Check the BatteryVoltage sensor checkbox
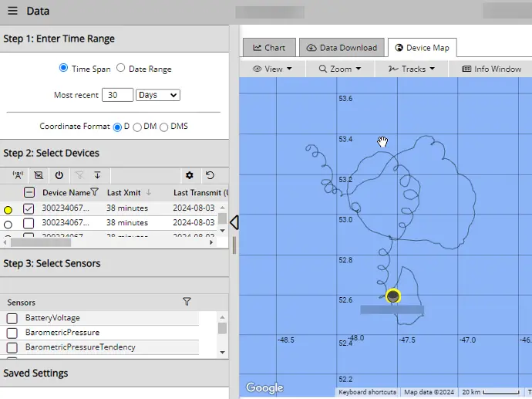 (12, 318)
